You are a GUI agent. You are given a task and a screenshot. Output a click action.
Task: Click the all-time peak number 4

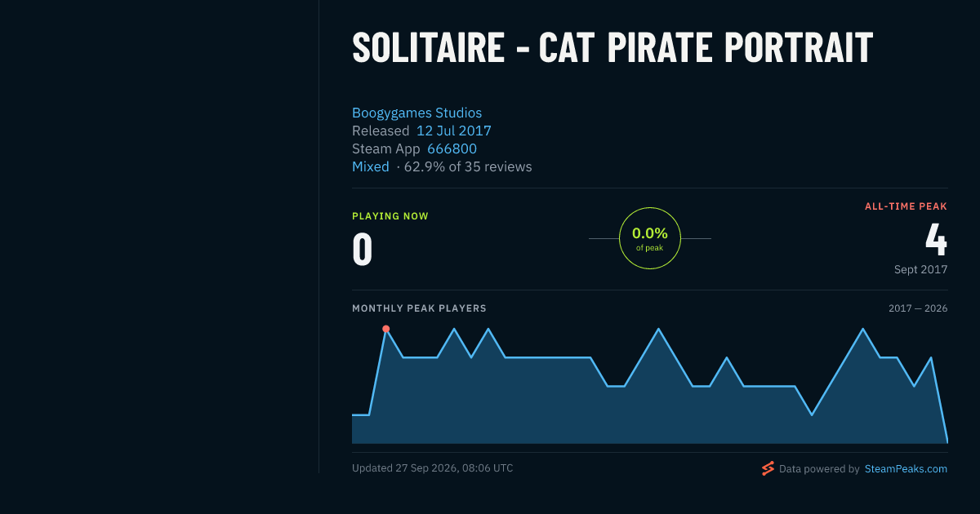pyautogui.click(x=936, y=239)
